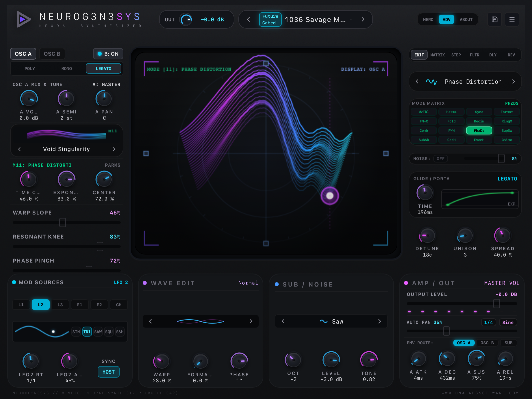Click the Phase Distortion waveform icon
Screen dimensions: 532x399
431,82
